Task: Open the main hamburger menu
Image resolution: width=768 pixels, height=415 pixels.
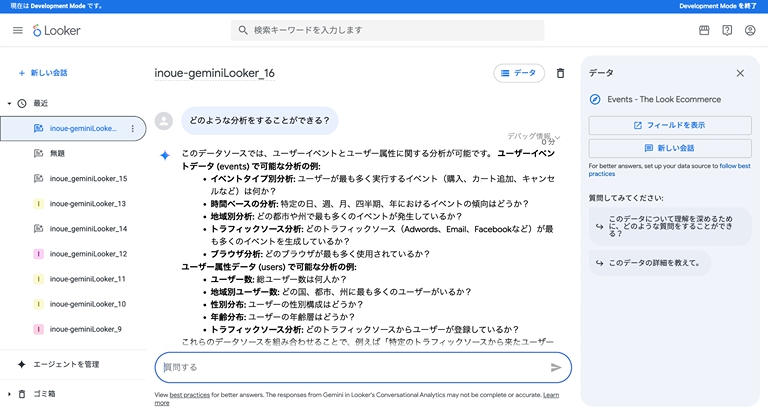Action: pos(18,30)
